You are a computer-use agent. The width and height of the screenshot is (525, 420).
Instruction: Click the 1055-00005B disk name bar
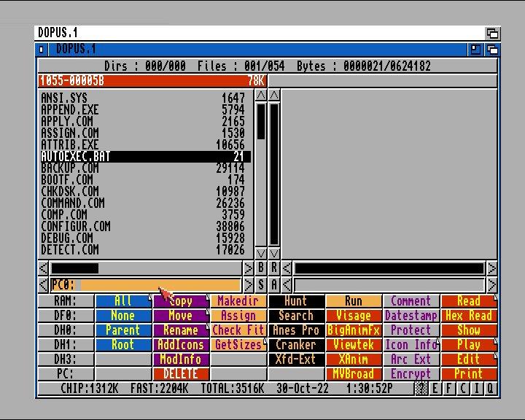coord(152,81)
